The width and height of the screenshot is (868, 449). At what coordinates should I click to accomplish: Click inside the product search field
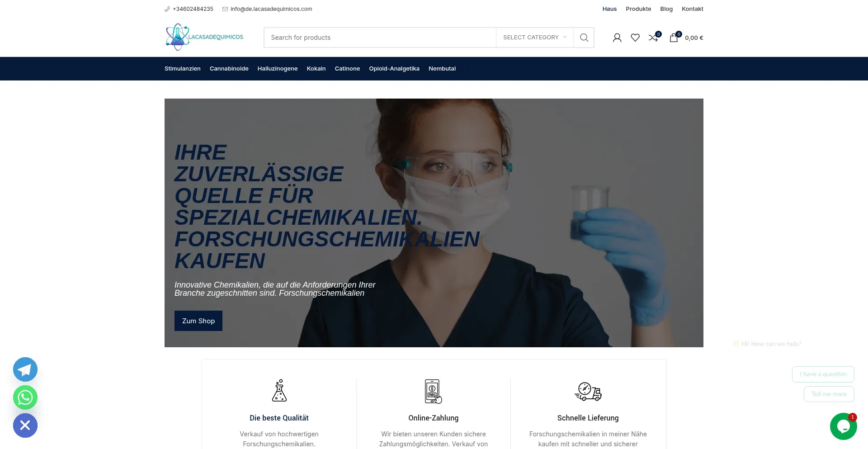380,38
